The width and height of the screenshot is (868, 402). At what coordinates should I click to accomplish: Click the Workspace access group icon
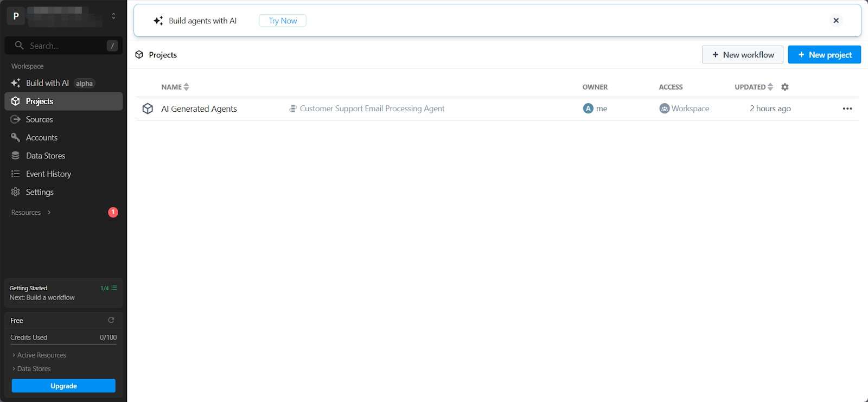tap(664, 109)
